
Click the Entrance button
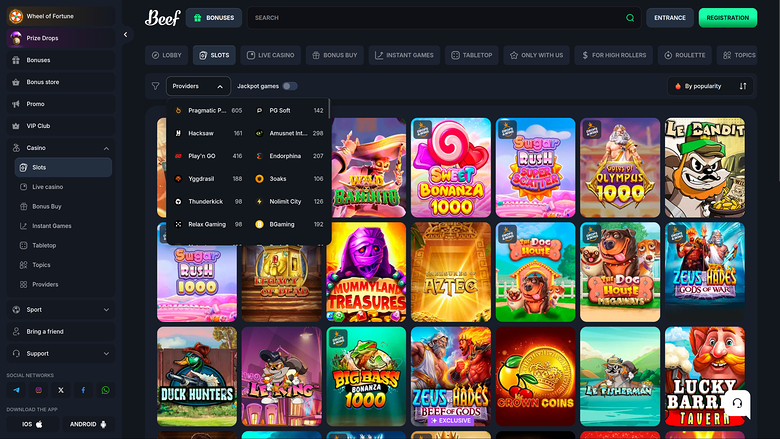(x=670, y=18)
